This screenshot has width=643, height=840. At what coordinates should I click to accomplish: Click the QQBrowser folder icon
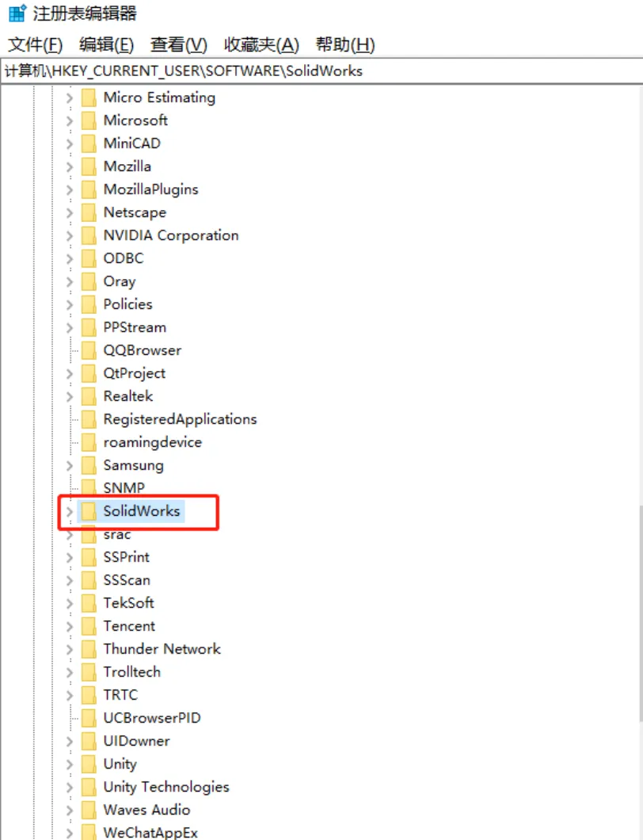[89, 350]
